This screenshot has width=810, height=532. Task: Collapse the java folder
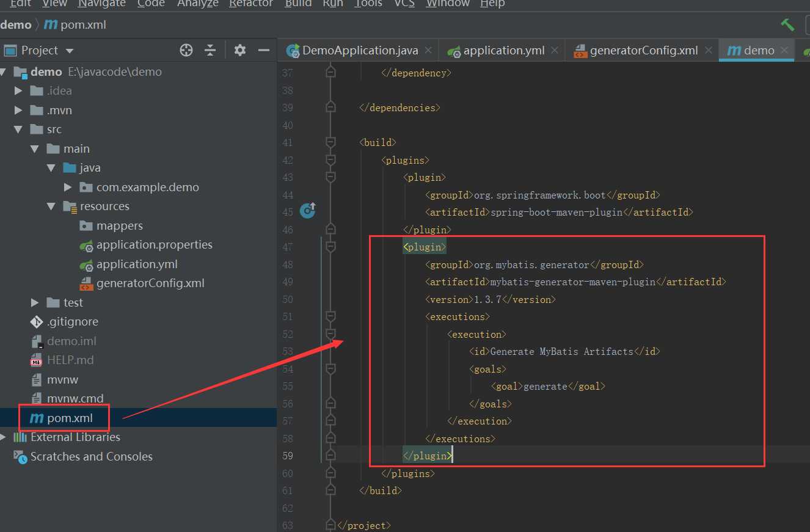tap(51, 168)
